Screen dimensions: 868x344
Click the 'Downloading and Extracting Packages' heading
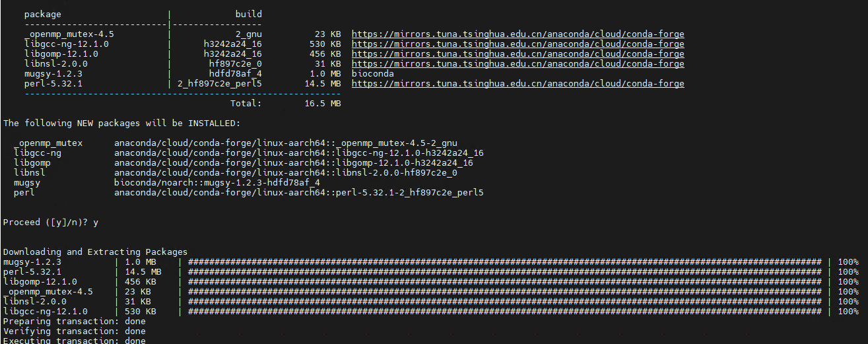pyautogui.click(x=95, y=252)
